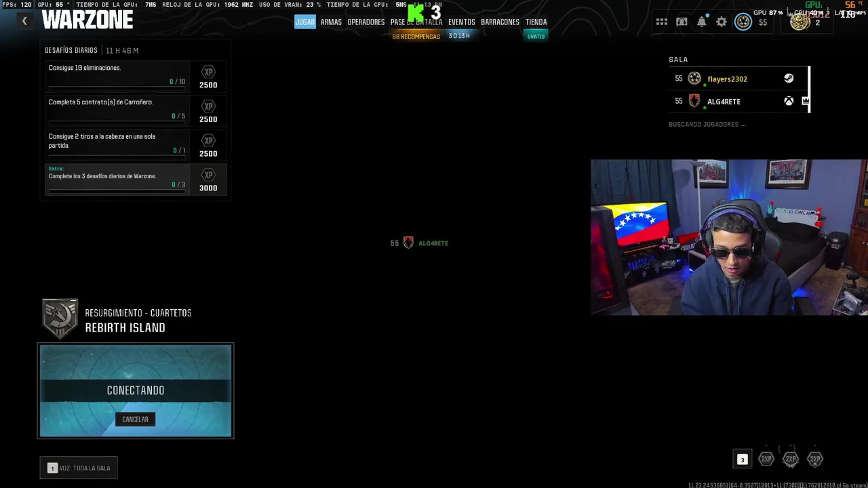Image resolution: width=868 pixels, height=488 pixels.
Task: Go back with the top-left arrow
Action: pos(24,21)
